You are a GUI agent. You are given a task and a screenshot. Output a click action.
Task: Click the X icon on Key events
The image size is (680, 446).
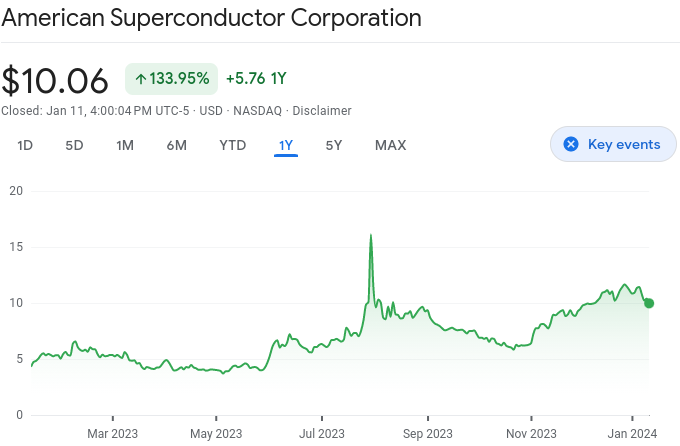[x=571, y=144]
